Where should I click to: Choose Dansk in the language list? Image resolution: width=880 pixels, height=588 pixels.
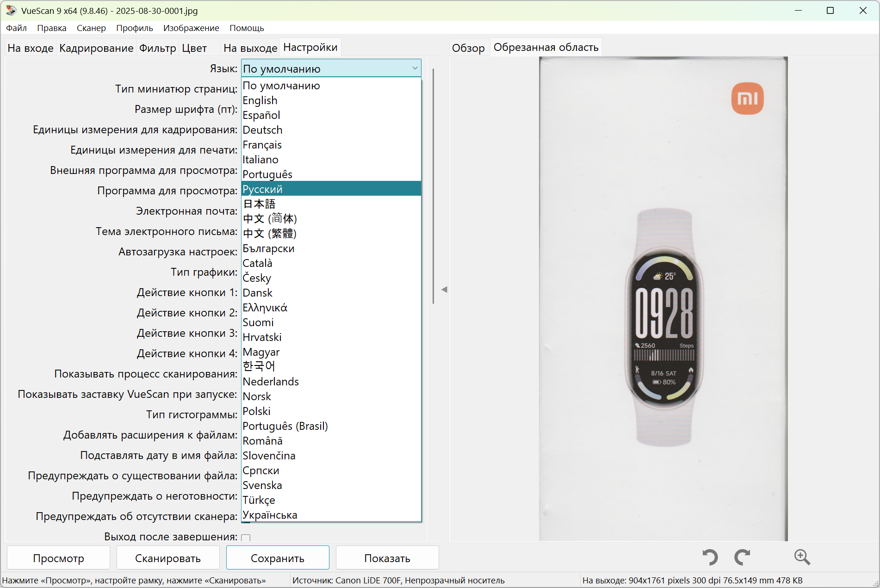[331, 293]
